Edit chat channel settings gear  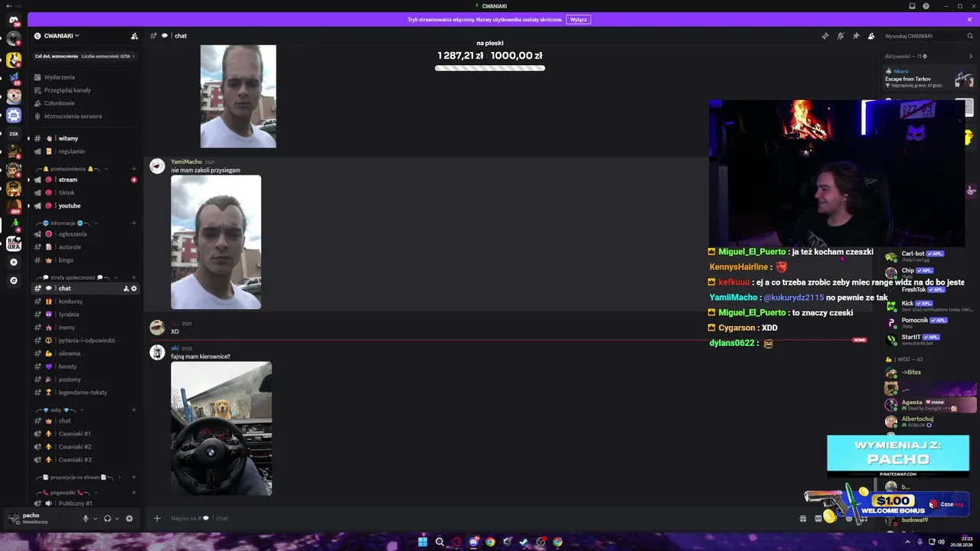click(x=134, y=289)
